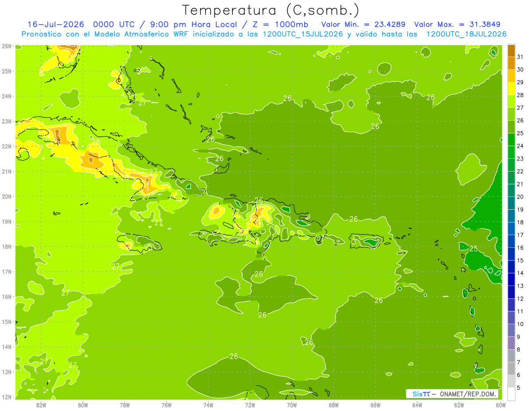
Task: Click the "60W" longitude axis label
Action: point(501,405)
